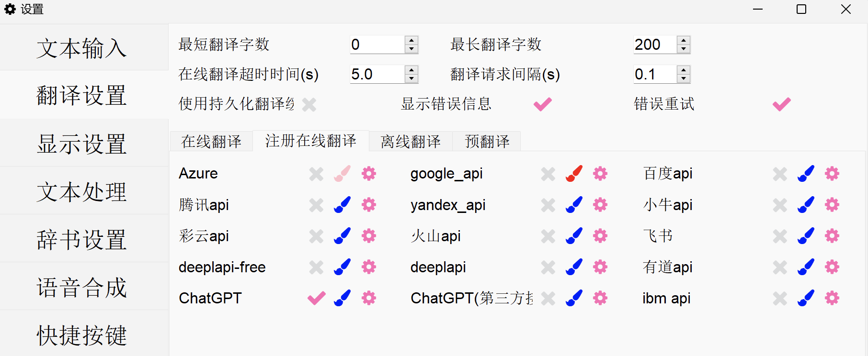
Task: Increase 最短翻译字数 with up arrow
Action: pyautogui.click(x=411, y=40)
